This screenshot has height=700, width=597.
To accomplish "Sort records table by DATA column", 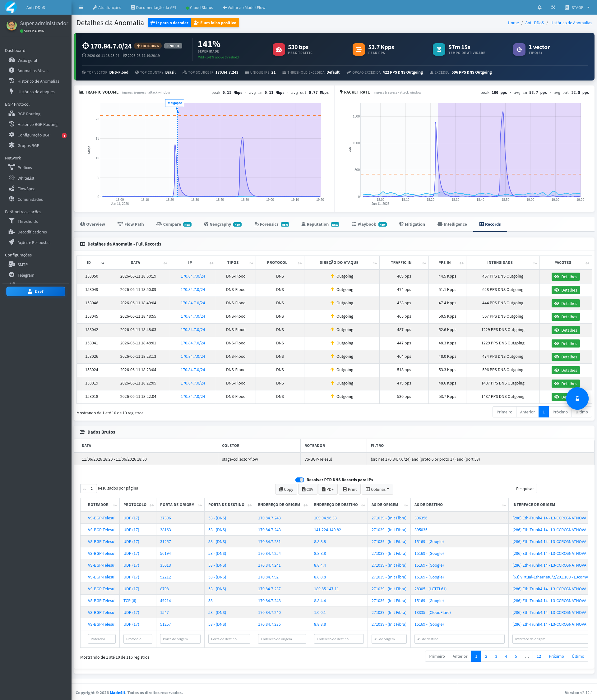I will pyautogui.click(x=138, y=262).
